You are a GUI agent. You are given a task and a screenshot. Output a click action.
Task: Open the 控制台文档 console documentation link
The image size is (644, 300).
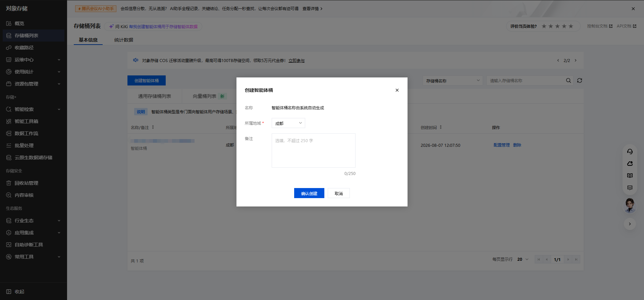(600, 26)
